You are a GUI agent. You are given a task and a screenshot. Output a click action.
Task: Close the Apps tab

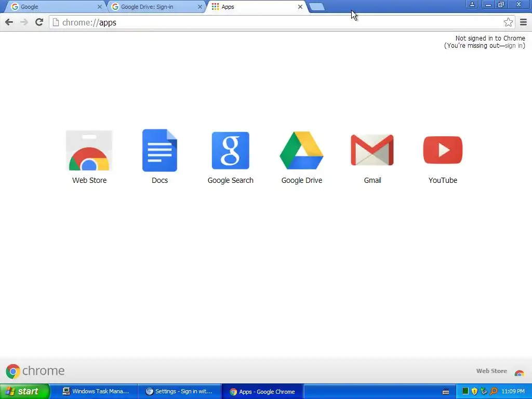click(x=300, y=7)
